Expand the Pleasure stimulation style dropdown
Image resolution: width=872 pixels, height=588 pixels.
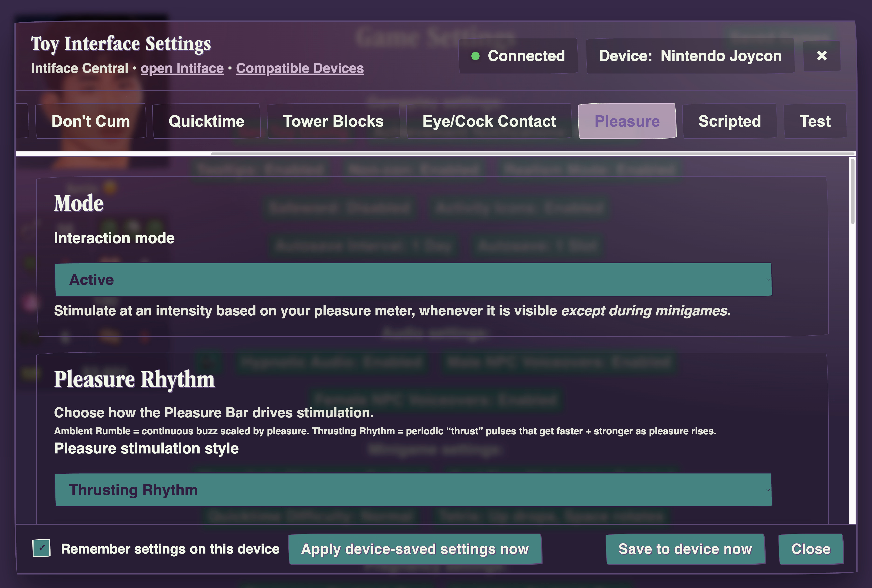pos(413,490)
